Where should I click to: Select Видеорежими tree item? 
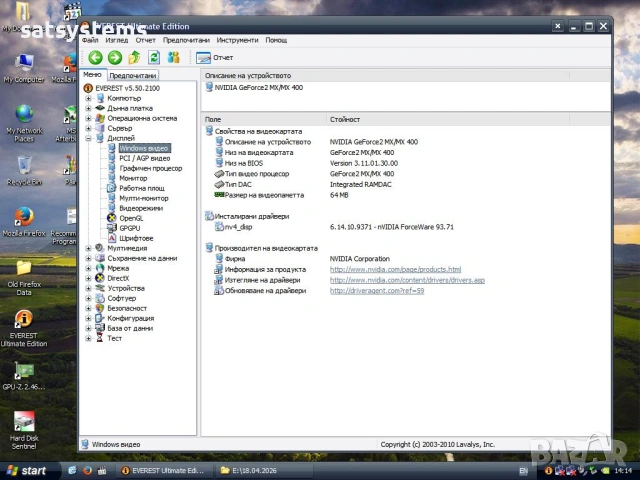141,208
